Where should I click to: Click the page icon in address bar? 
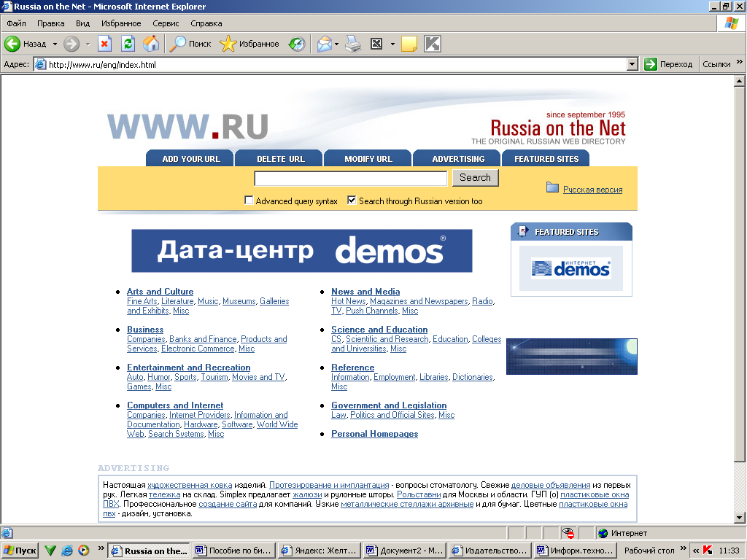pos(41,64)
